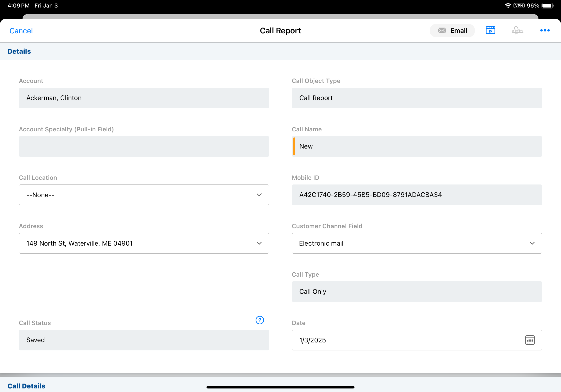Open the Customer Channel Field dropdown
Image resolution: width=561 pixels, height=392 pixels.
point(417,243)
